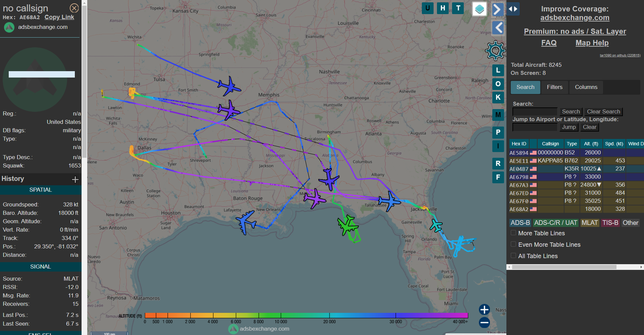The image size is (644, 335).
Task: Click the table horizontal scrollbar
Action: tap(564, 267)
